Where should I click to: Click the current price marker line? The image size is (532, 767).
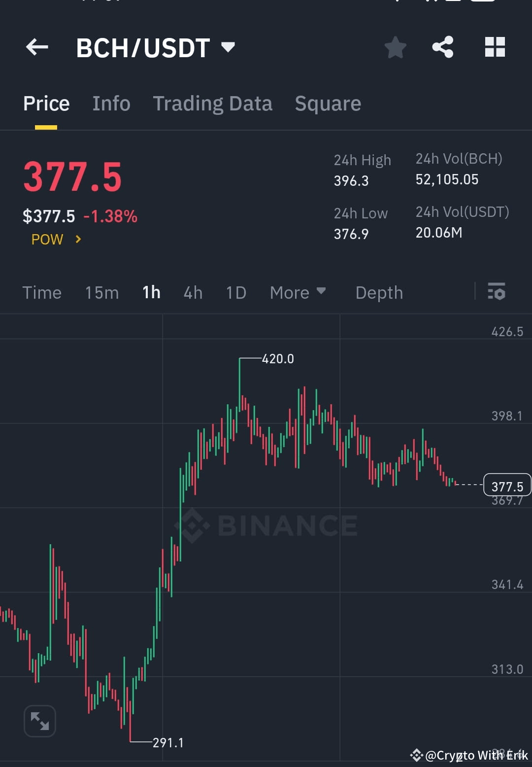pyautogui.click(x=468, y=486)
